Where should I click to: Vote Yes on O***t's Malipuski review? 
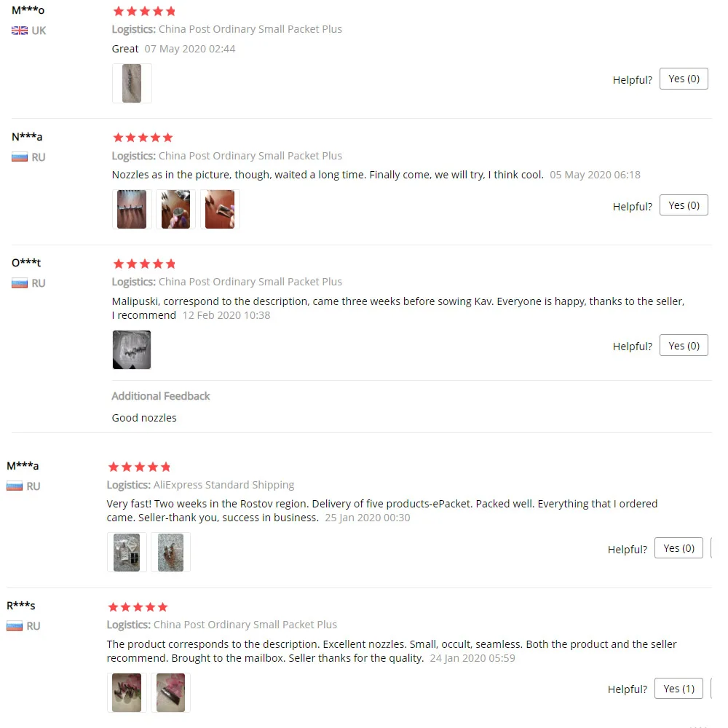(x=684, y=345)
